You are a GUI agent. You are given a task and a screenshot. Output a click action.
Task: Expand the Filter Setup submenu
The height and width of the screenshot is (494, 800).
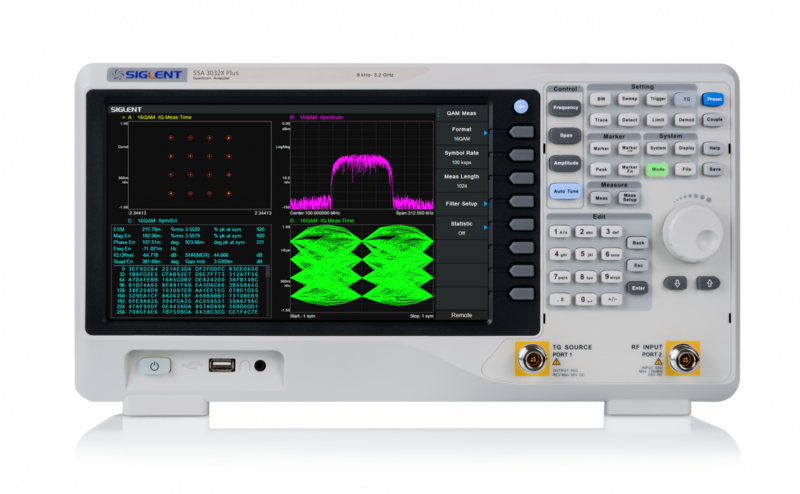pyautogui.click(x=462, y=204)
